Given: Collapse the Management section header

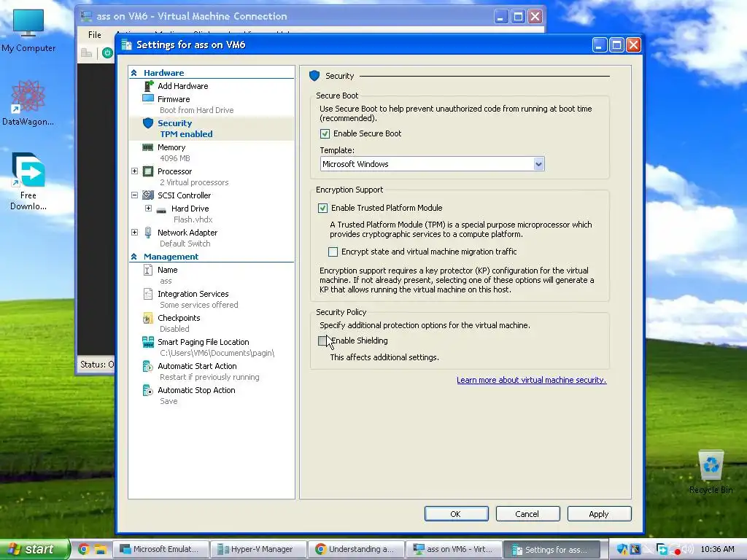Looking at the screenshot, I should pos(134,257).
